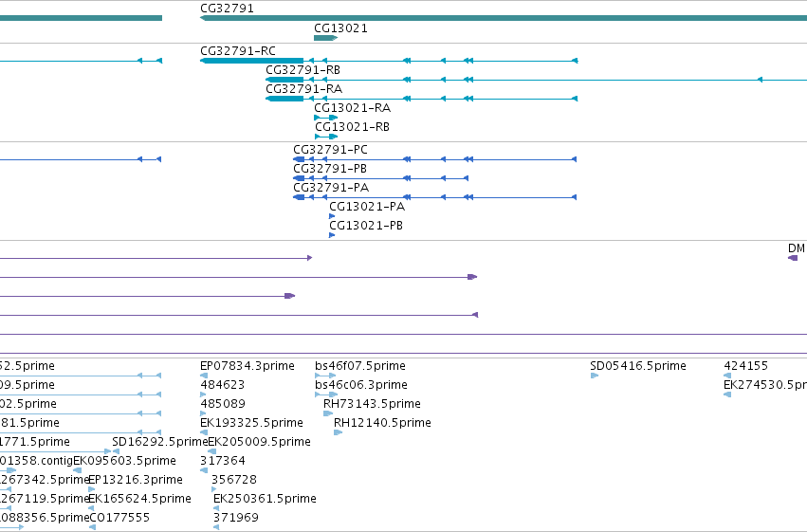The image size is (807, 532).
Task: Select transcript CG13021-RA label
Action: [x=352, y=108]
